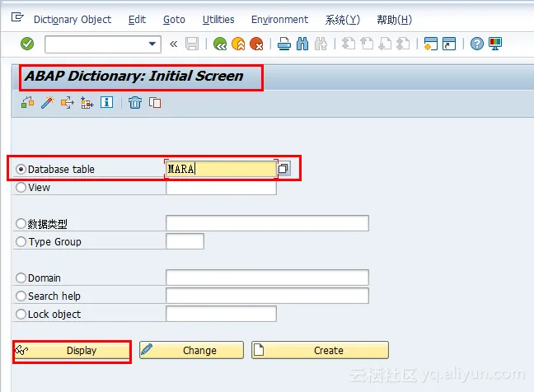Click the Print icon
Viewport: 534px width, 392px height.
pos(284,44)
